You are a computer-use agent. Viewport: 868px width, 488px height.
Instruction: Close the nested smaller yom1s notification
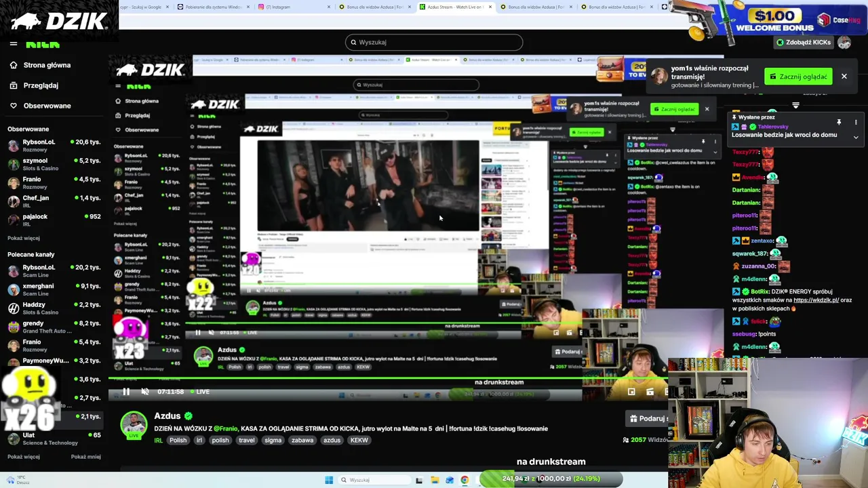[707, 109]
